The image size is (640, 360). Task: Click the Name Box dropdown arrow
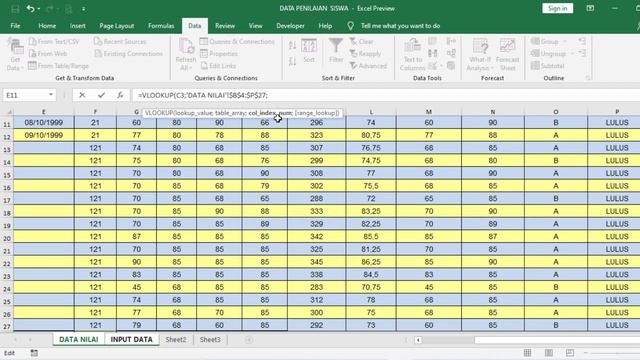51,95
